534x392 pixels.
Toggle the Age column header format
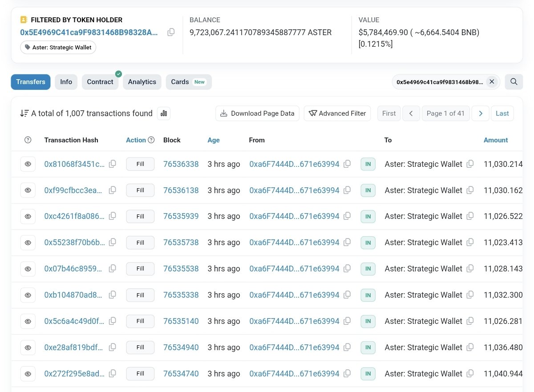pos(214,140)
